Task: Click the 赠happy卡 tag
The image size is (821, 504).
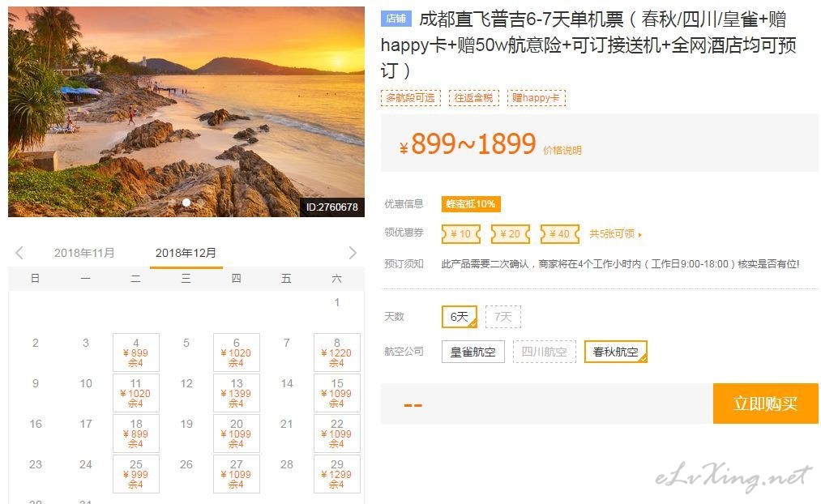Action: coord(537,98)
